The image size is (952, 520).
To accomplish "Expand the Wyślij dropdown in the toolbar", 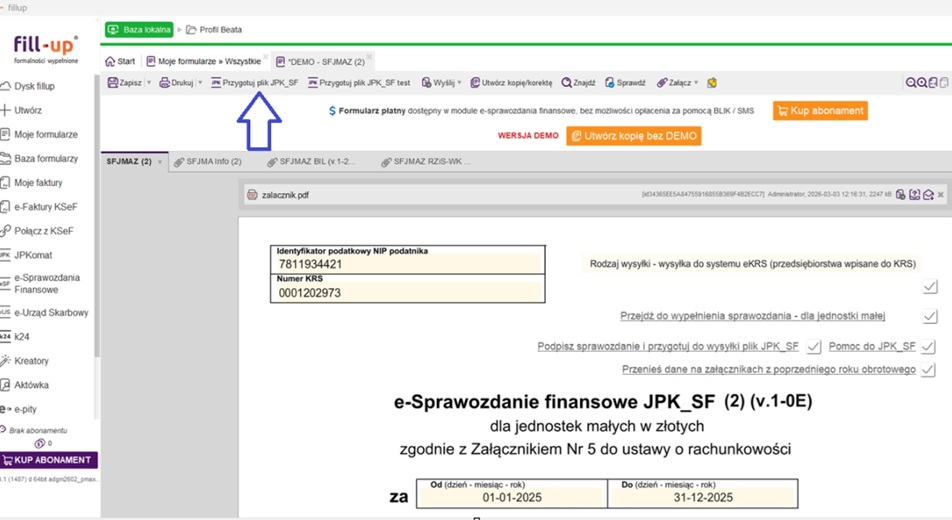I will pos(460,83).
